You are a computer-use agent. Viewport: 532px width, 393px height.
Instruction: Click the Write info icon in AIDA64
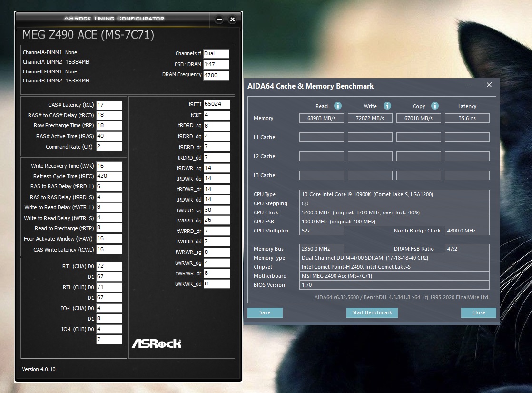point(387,106)
